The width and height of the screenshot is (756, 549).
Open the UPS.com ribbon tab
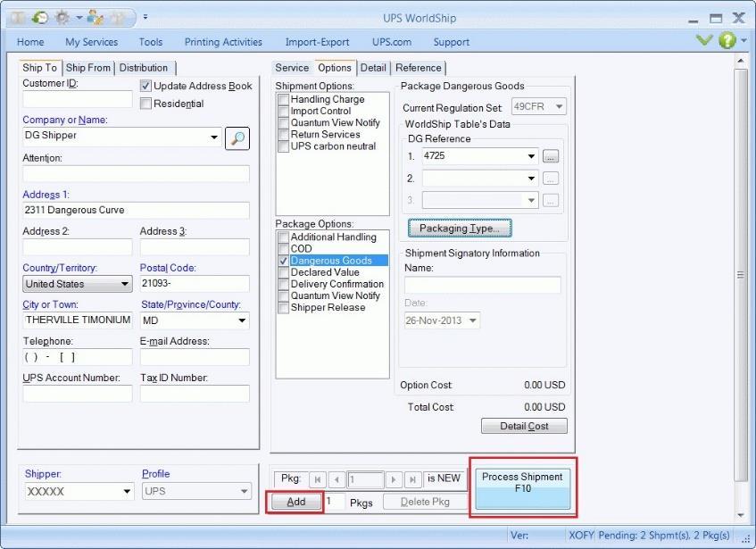[x=392, y=42]
